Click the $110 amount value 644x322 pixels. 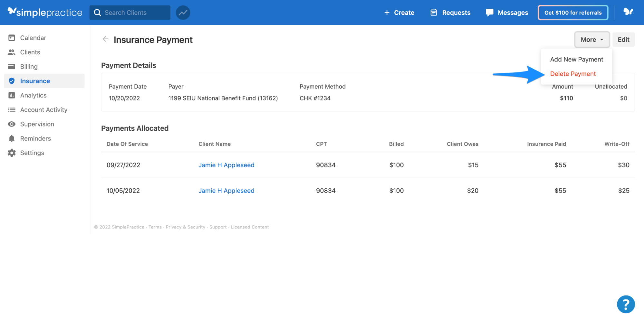566,98
